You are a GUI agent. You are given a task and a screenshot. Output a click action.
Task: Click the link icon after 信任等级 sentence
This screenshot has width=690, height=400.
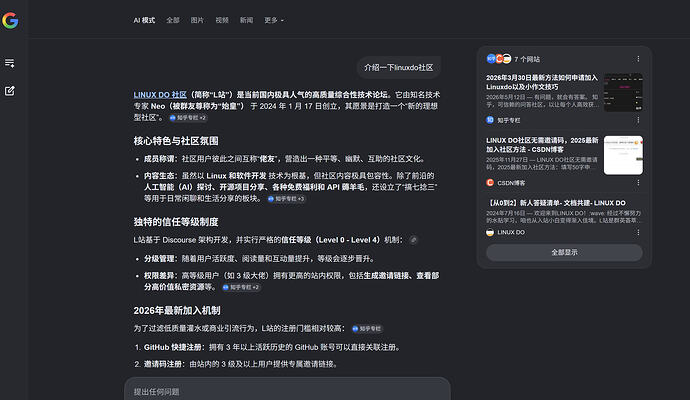(x=413, y=240)
